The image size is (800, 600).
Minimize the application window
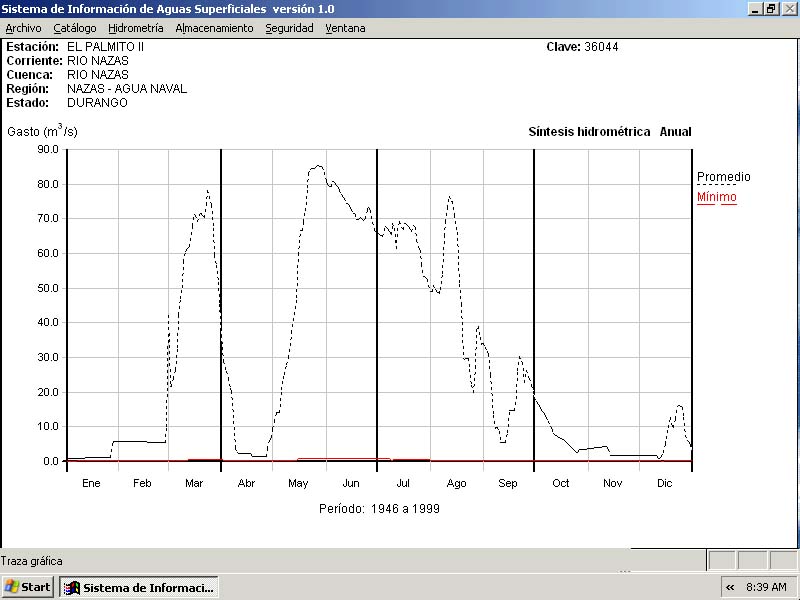click(x=756, y=9)
